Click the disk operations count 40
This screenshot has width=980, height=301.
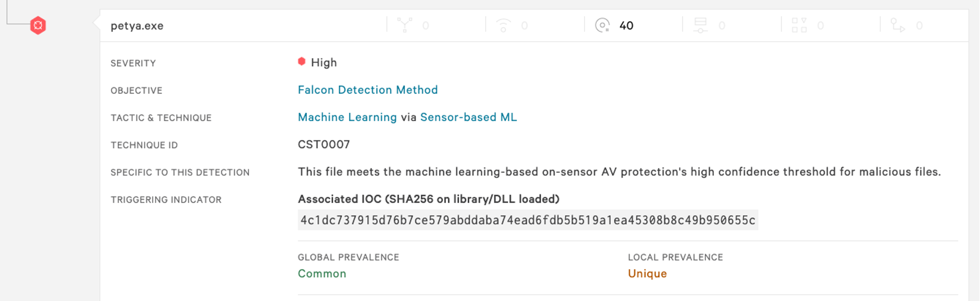(x=626, y=26)
